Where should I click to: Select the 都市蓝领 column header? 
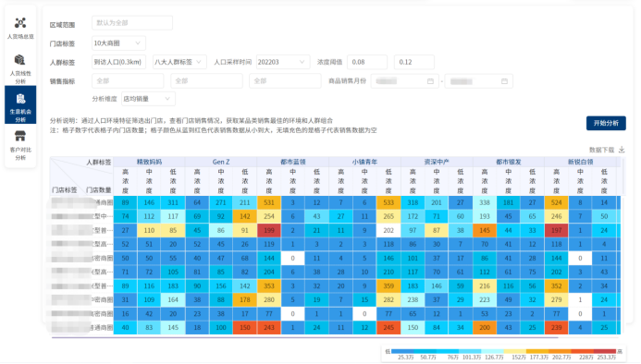292,162
